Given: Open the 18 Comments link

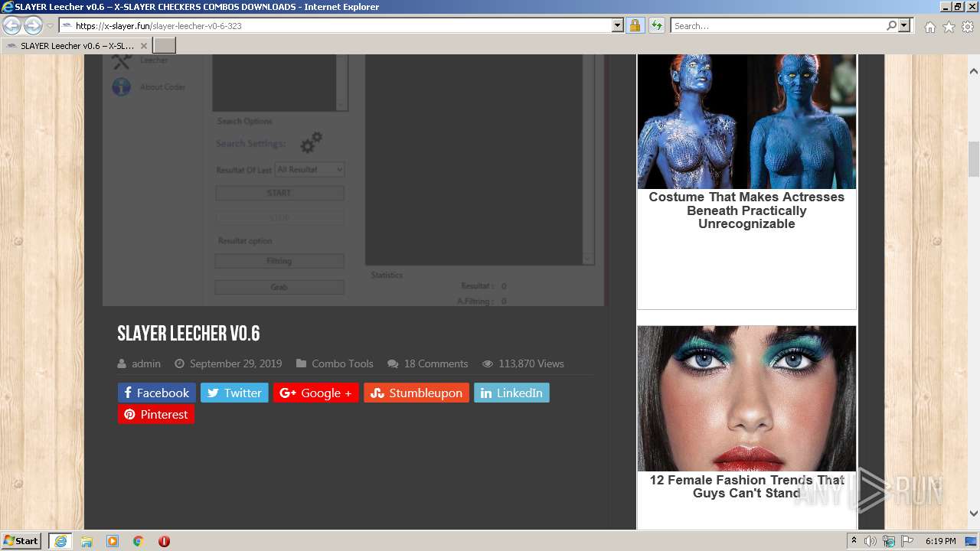Looking at the screenshot, I should [x=436, y=364].
